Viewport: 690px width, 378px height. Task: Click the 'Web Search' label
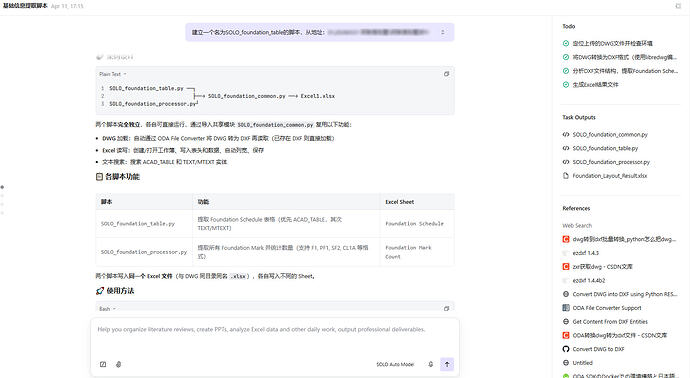point(577,226)
